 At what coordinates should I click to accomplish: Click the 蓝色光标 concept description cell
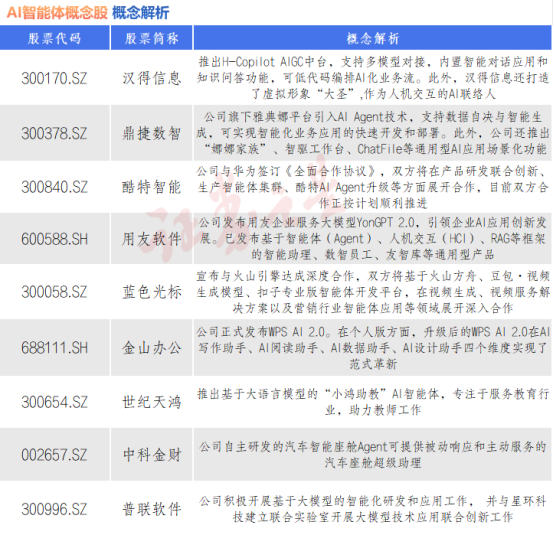point(372,292)
